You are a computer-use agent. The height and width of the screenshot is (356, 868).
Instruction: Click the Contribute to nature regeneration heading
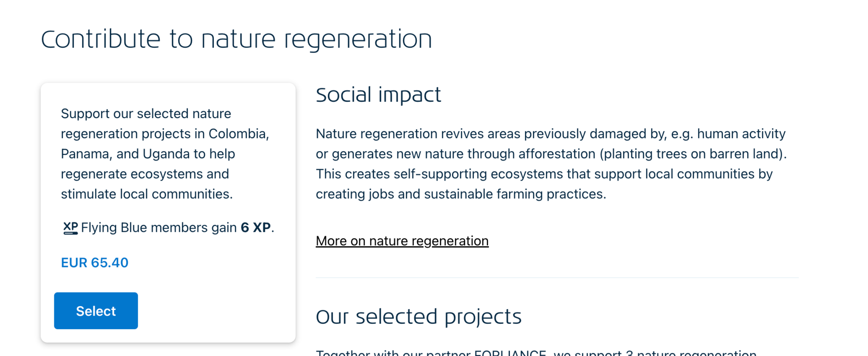[236, 40]
